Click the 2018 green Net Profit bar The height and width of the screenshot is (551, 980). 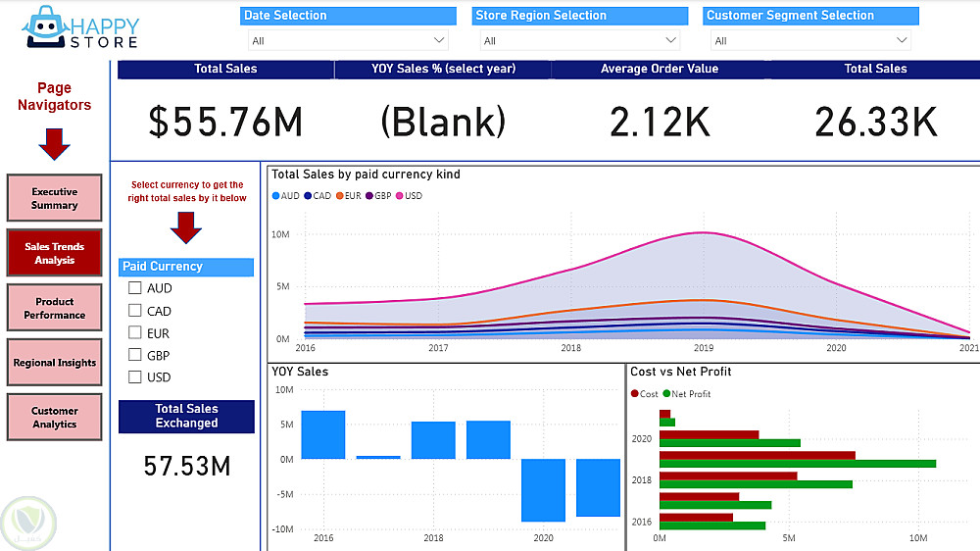point(756,484)
